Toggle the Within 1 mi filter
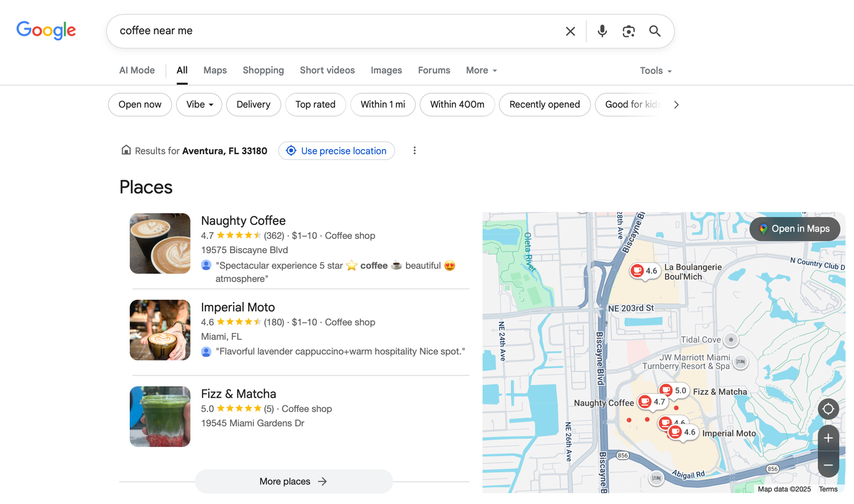The width and height of the screenshot is (854, 504). tap(383, 105)
